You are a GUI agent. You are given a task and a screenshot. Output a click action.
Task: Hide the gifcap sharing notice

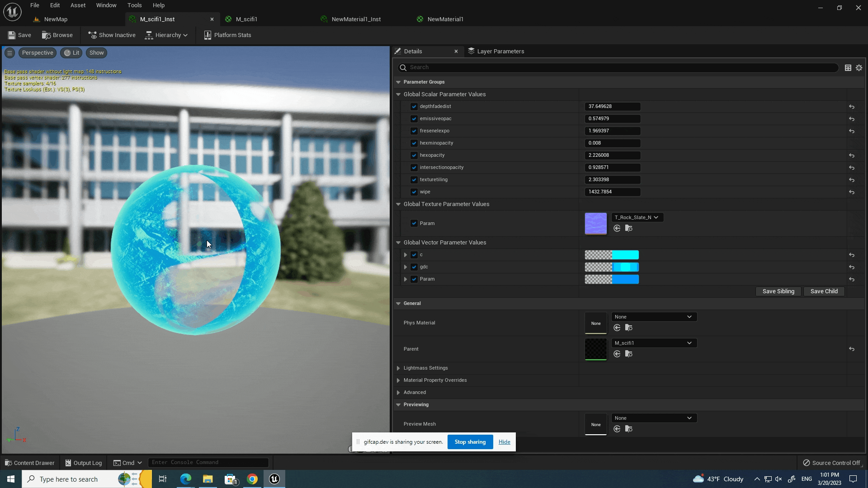pyautogui.click(x=505, y=442)
